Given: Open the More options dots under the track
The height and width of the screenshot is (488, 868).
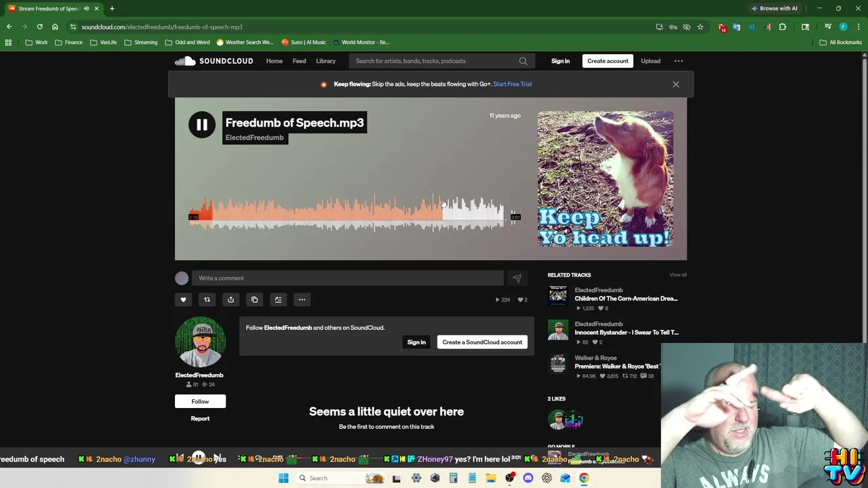Looking at the screenshot, I should point(302,300).
